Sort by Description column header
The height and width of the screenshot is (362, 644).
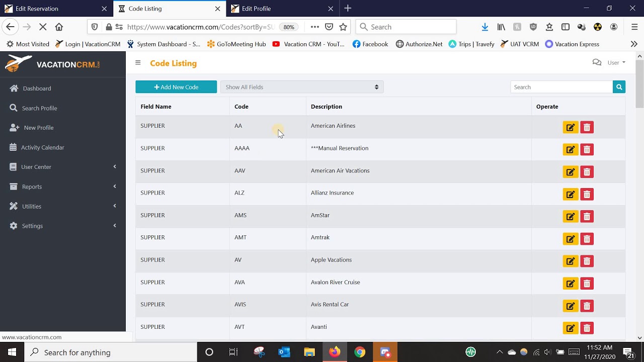point(327,107)
